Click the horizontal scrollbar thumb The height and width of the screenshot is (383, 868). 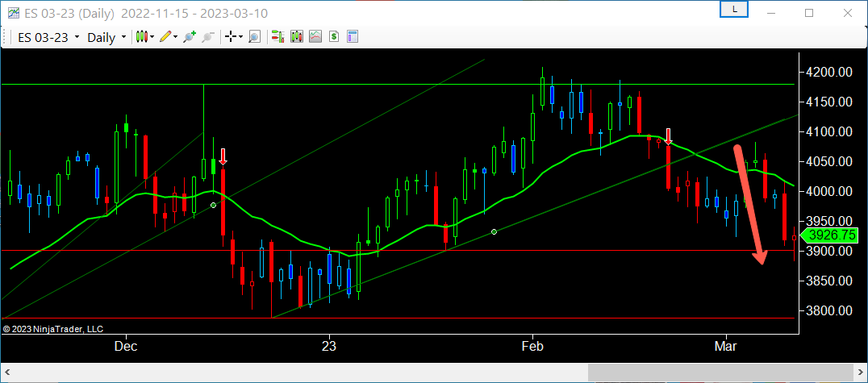click(720, 372)
